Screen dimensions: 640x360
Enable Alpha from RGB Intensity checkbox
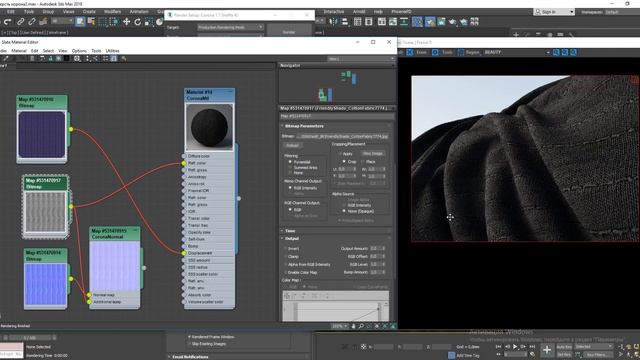(285, 264)
